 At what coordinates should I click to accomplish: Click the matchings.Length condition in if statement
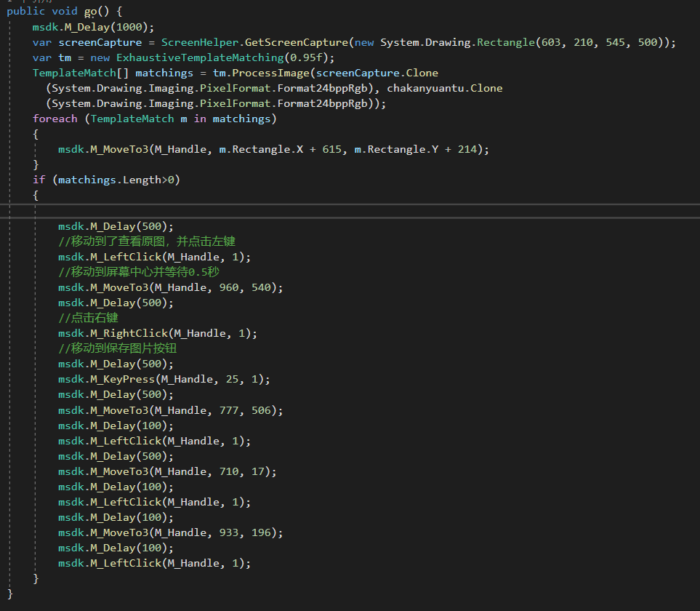point(109,180)
